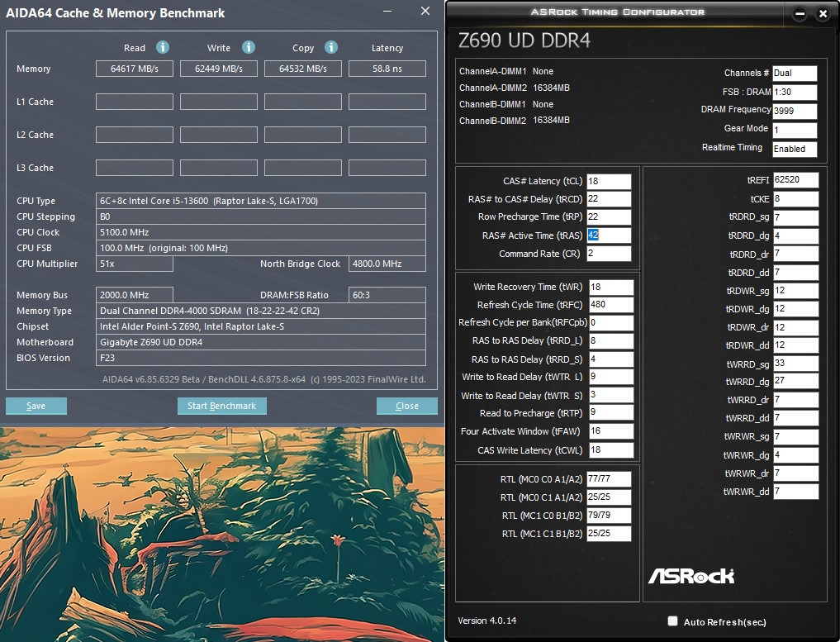840x642 pixels.
Task: Click the tRRD_S value field
Action: point(611,359)
